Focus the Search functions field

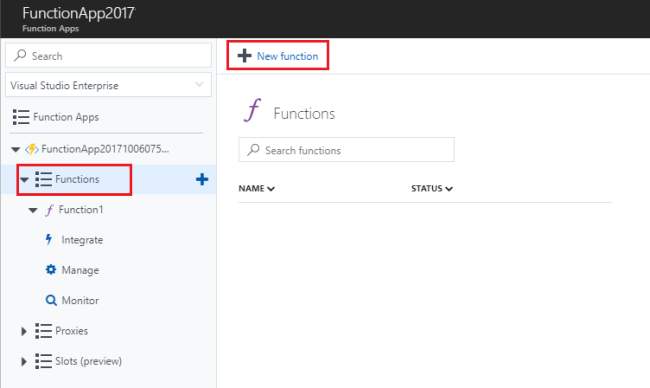[346, 150]
